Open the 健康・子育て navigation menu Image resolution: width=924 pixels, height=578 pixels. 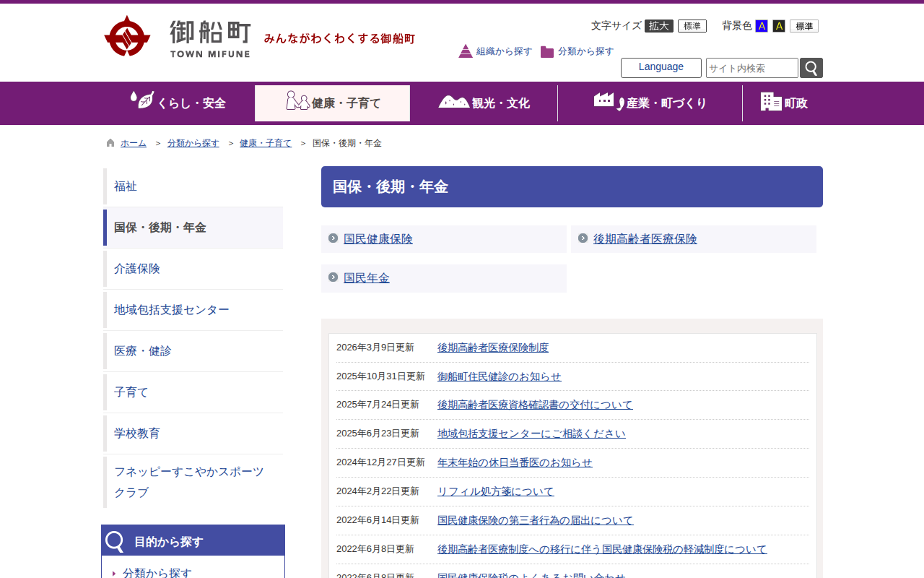coord(332,103)
